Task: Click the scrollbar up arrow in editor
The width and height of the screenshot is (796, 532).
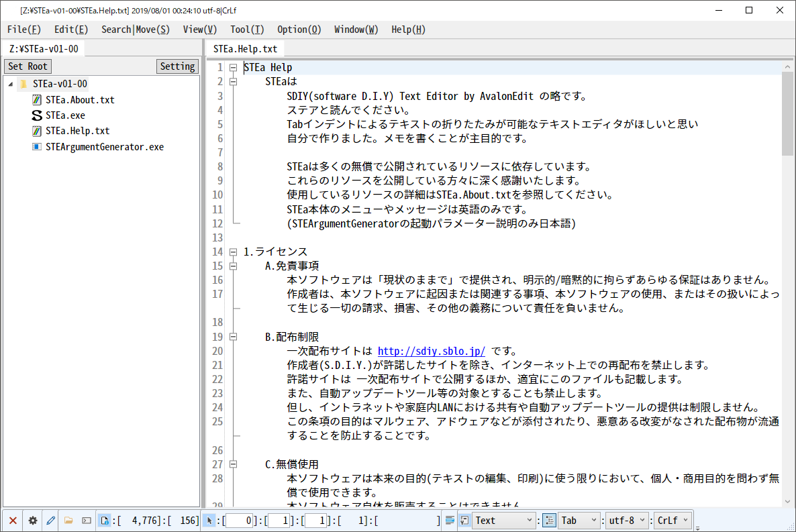Action: click(x=787, y=66)
